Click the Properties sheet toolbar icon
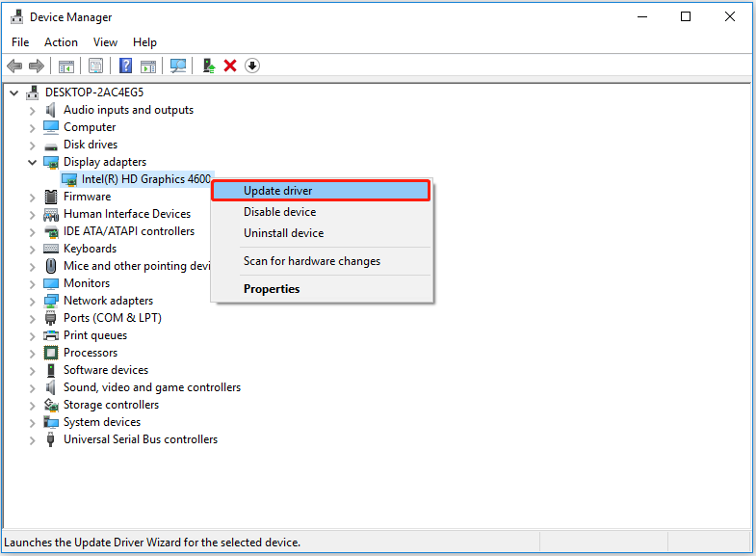756x556 pixels. pyautogui.click(x=95, y=66)
